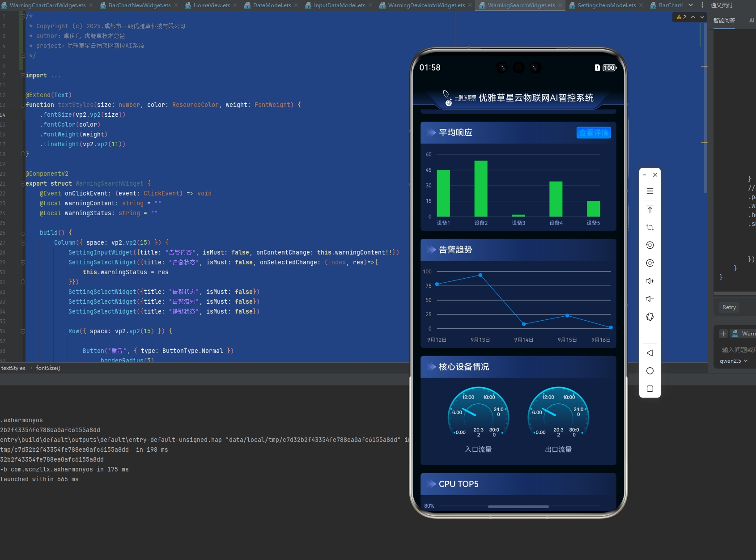756x560 pixels.
Task: Jump to next highlighted warning arrow
Action: click(x=702, y=17)
